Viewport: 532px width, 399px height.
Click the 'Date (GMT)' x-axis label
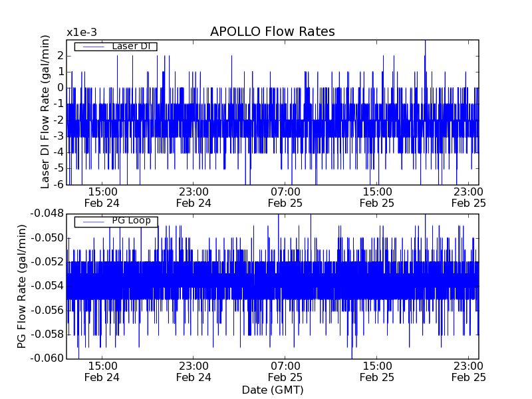point(272,390)
